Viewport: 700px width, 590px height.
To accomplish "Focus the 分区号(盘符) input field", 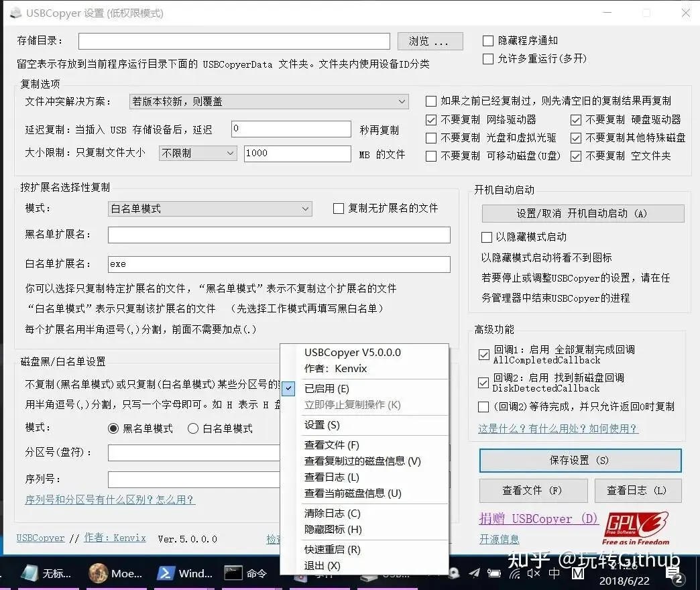I will tap(194, 453).
